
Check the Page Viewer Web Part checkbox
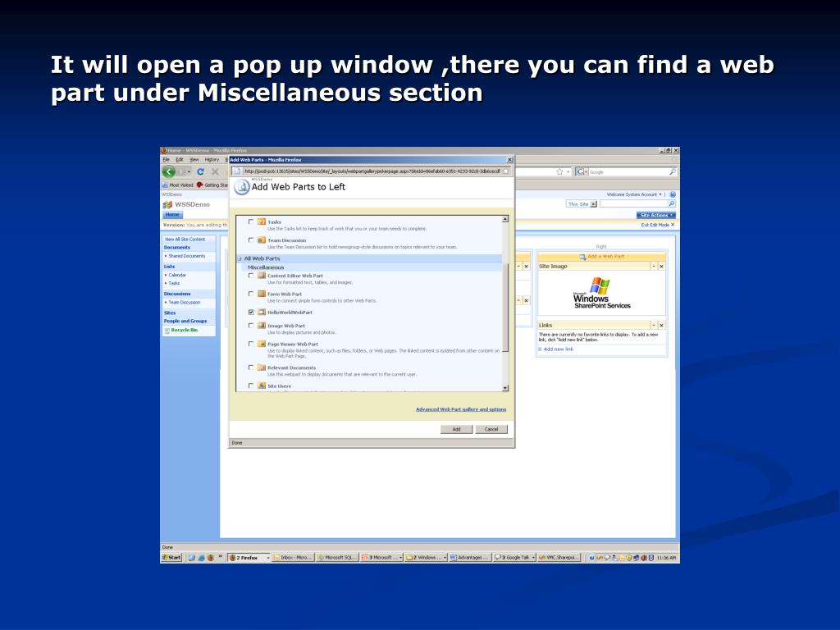pos(251,344)
